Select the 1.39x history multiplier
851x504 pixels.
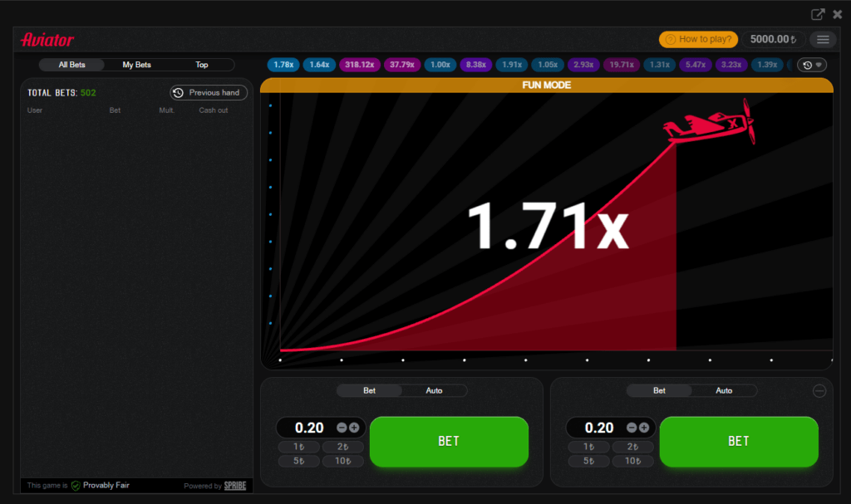[767, 65]
